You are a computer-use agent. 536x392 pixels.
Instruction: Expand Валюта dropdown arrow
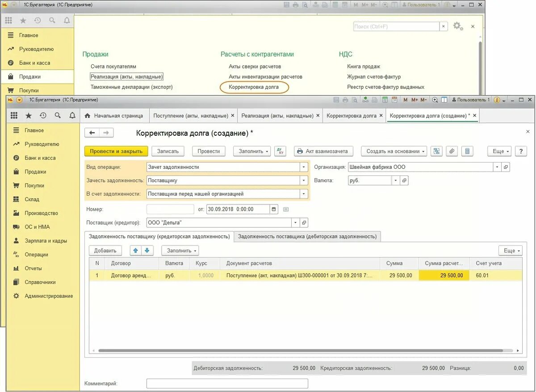pyautogui.click(x=396, y=180)
